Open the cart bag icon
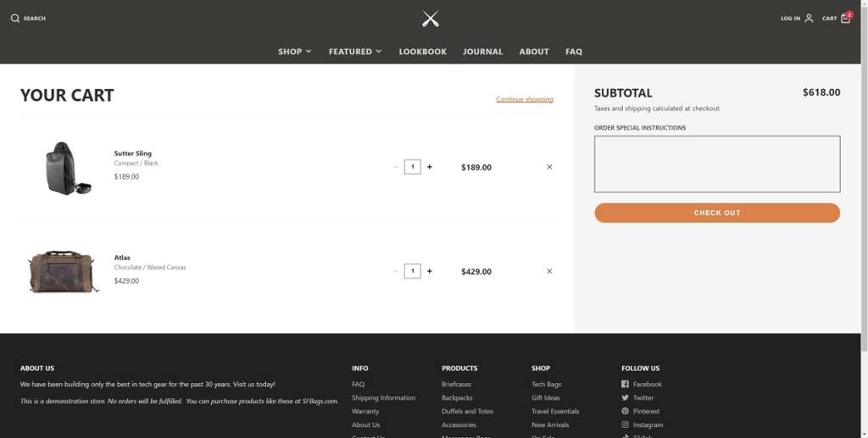The width and height of the screenshot is (868, 438). 845,18
